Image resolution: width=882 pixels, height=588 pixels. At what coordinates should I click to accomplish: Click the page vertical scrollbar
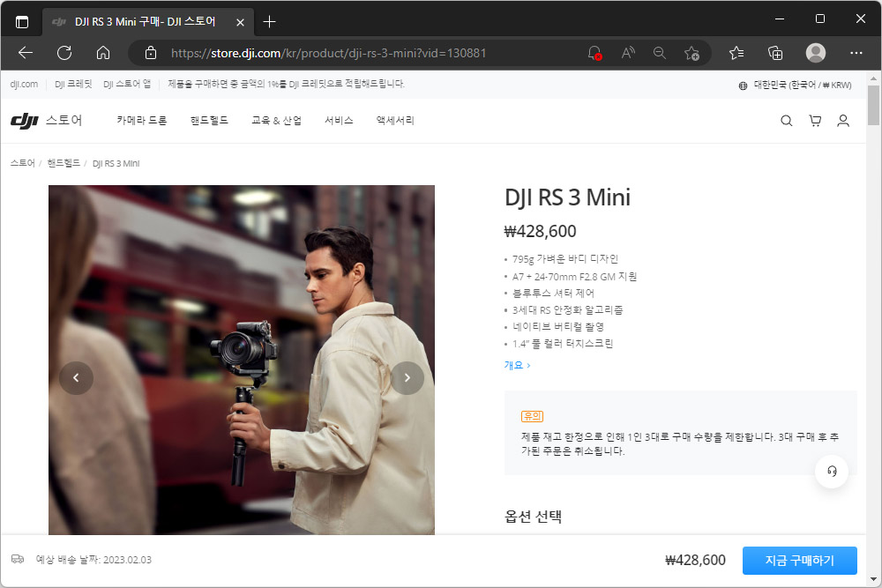point(873,105)
